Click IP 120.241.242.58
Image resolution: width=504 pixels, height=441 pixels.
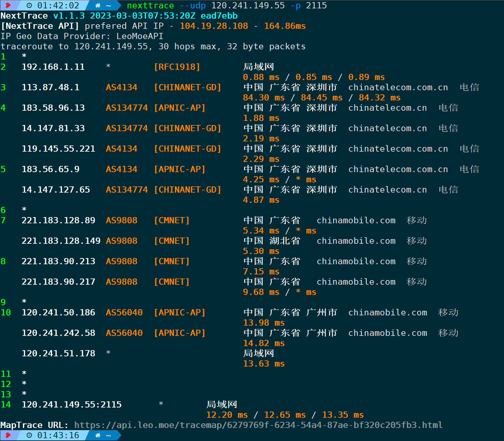pos(58,333)
